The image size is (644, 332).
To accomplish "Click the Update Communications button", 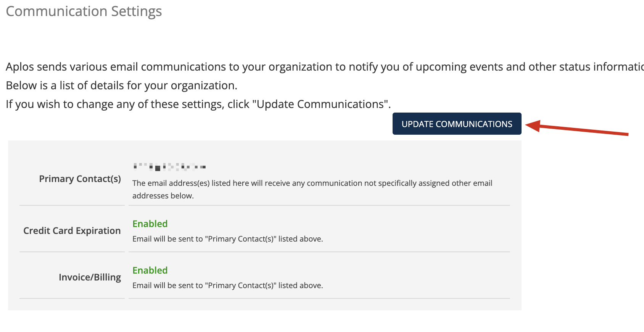I will [457, 124].
